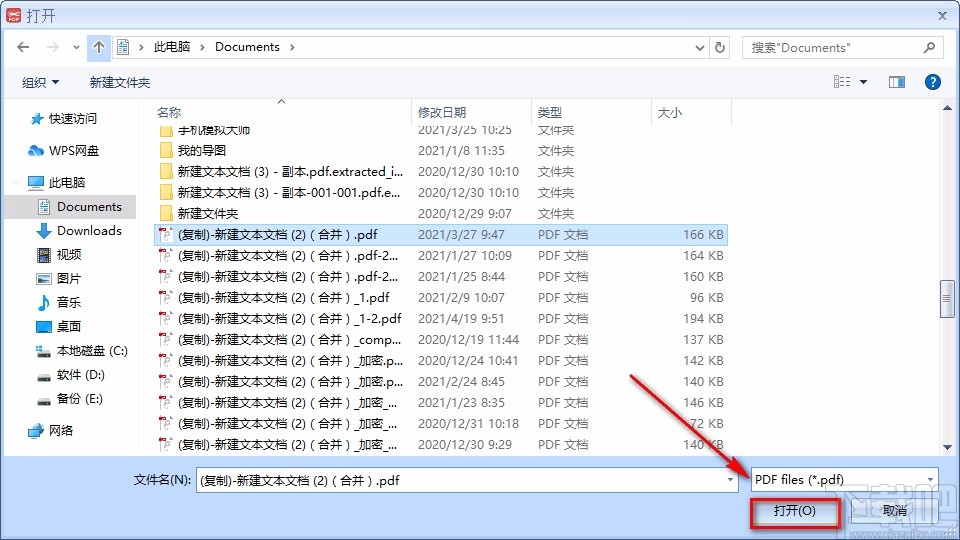960x540 pixels.
Task: Select the PDF dated 2020/12/24 10:41
Action: pyautogui.click(x=441, y=361)
